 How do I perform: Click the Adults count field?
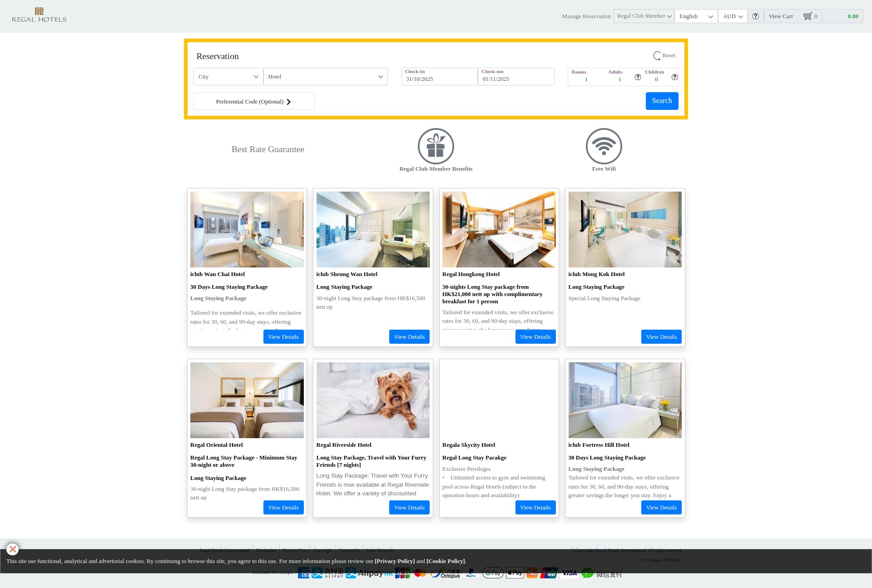click(619, 79)
